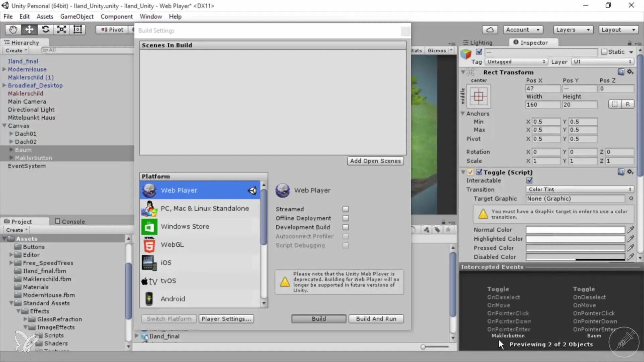Image resolution: width=644 pixels, height=362 pixels.
Task: Collapse the Anchors section
Action: click(463, 114)
